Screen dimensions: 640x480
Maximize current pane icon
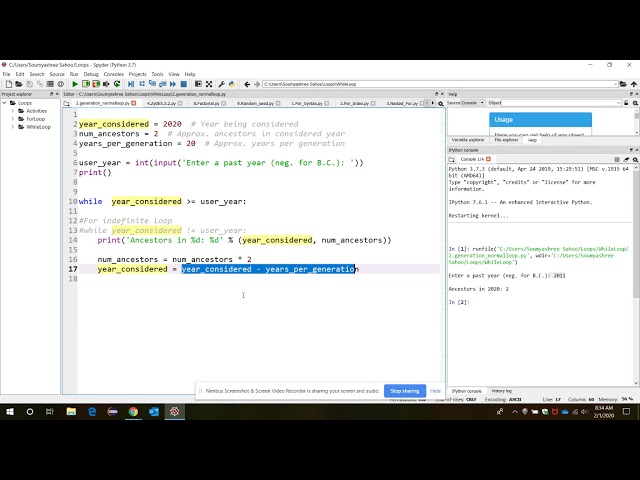198,84
